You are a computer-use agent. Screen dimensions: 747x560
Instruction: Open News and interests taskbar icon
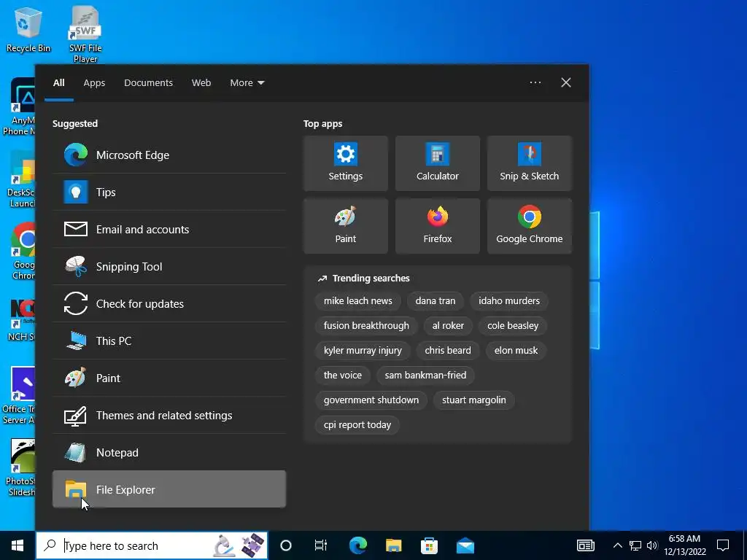(586, 545)
